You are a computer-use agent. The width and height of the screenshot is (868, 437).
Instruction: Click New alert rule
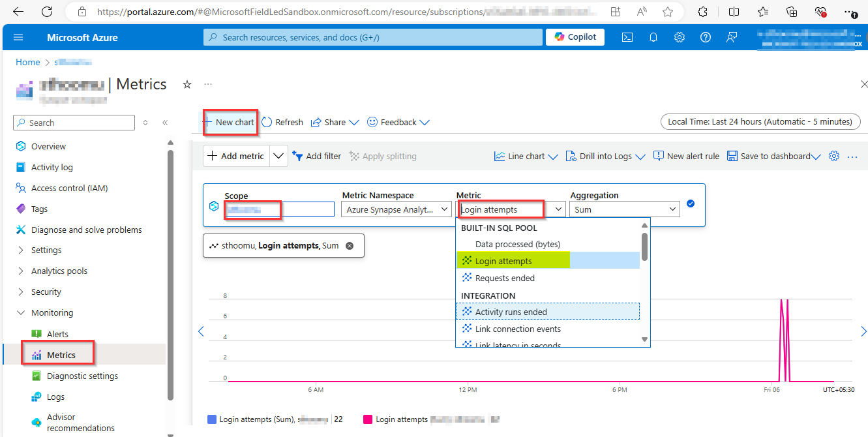pos(686,156)
